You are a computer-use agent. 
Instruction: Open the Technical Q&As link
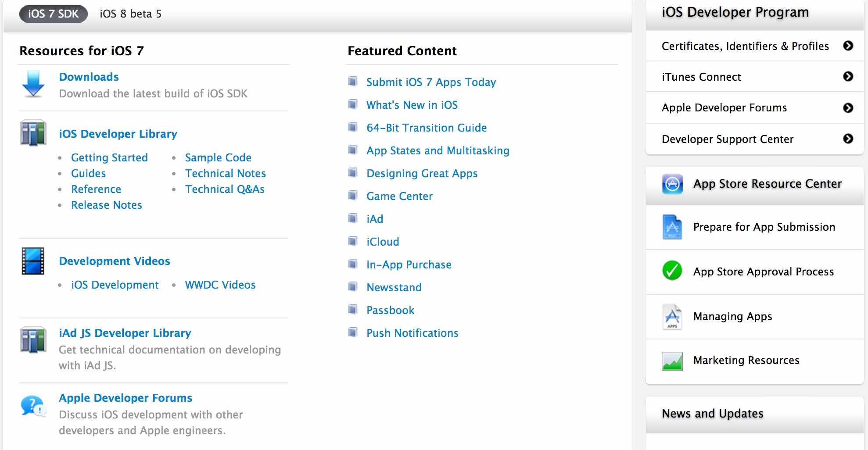pos(225,189)
